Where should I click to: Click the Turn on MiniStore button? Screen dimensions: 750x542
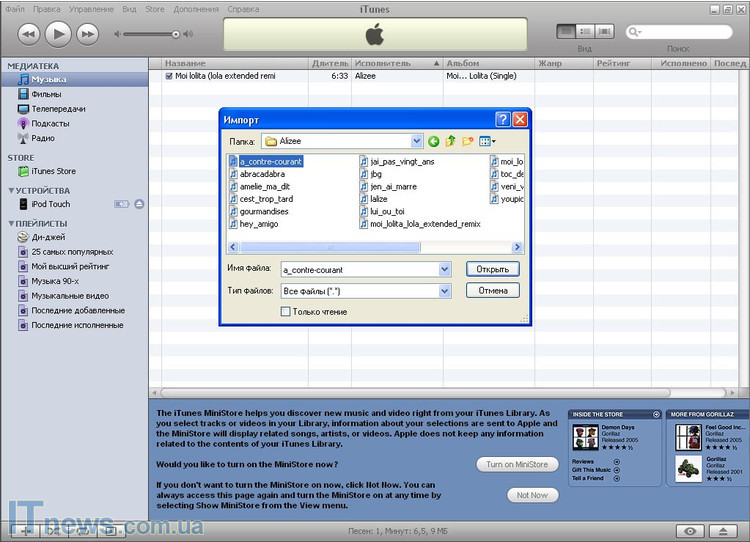pos(517,464)
